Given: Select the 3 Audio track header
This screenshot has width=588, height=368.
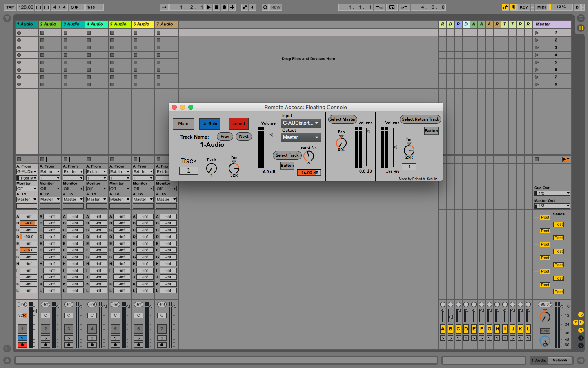Looking at the screenshot, I should pyautogui.click(x=73, y=24).
